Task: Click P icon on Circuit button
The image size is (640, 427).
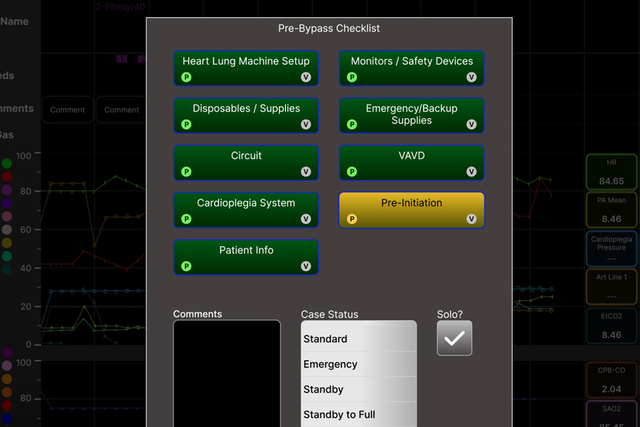Action: click(186, 172)
